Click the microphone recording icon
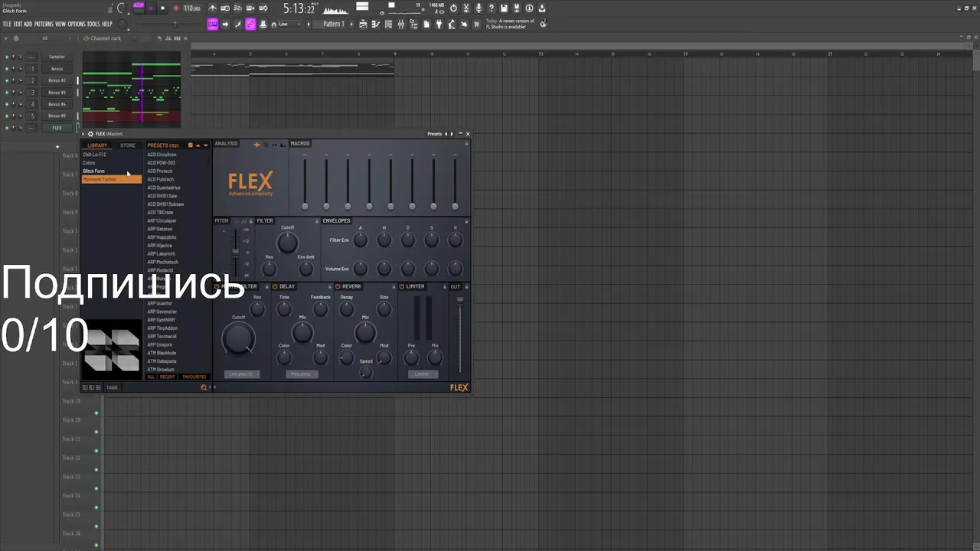Viewport: 980px width, 551px height. click(x=479, y=8)
